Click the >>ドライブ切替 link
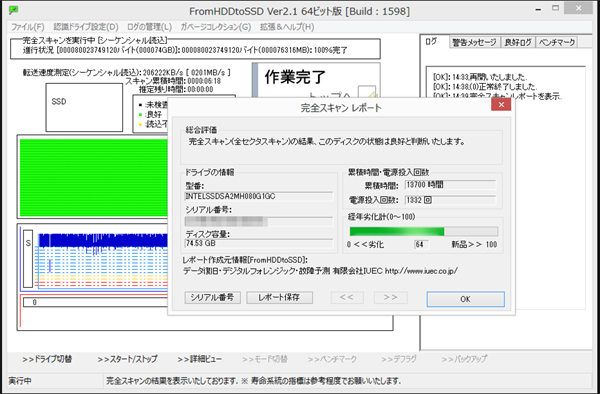The width and height of the screenshot is (600, 394). tap(47, 359)
